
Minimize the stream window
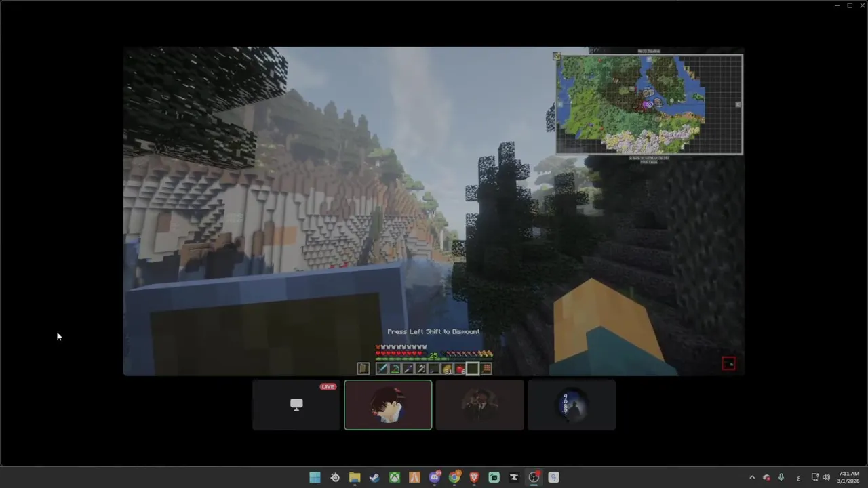pyautogui.click(x=837, y=5)
